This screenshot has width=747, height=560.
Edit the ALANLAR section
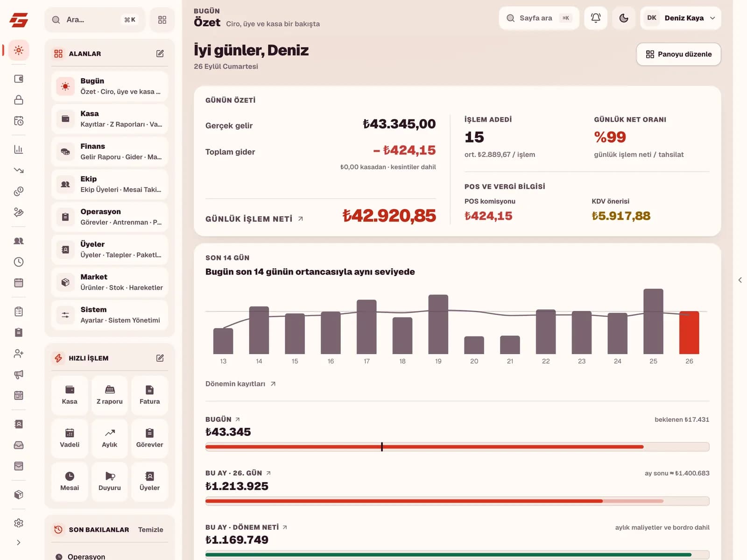[160, 54]
